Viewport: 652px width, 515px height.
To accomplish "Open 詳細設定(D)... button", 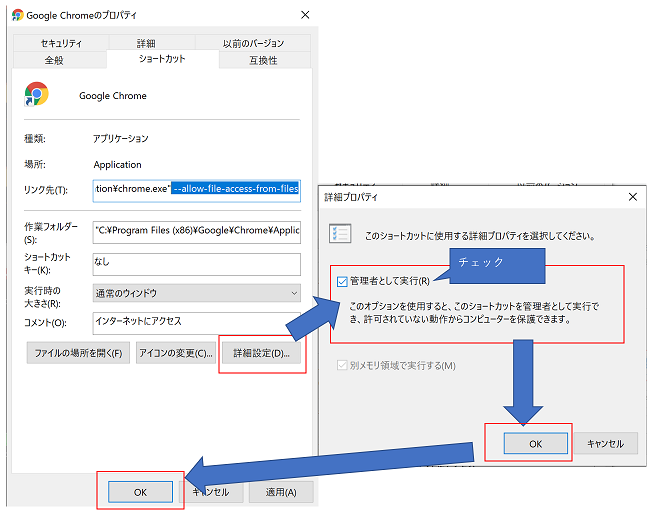I will [x=262, y=353].
